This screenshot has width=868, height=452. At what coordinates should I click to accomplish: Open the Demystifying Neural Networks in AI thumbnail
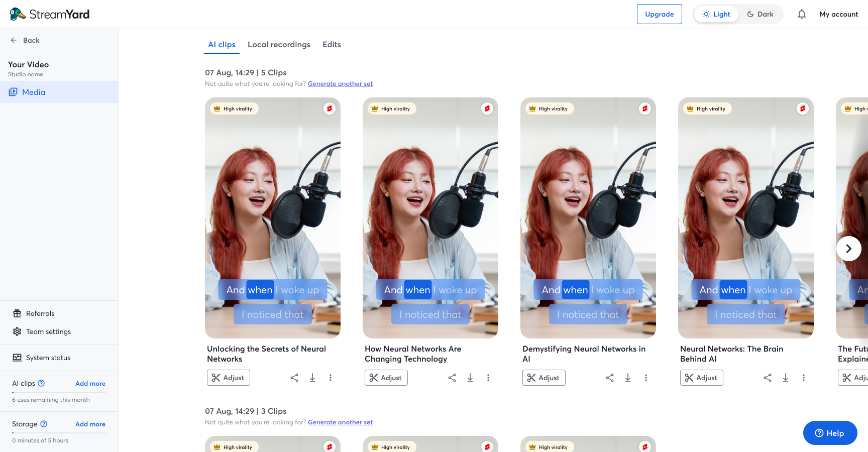(588, 218)
